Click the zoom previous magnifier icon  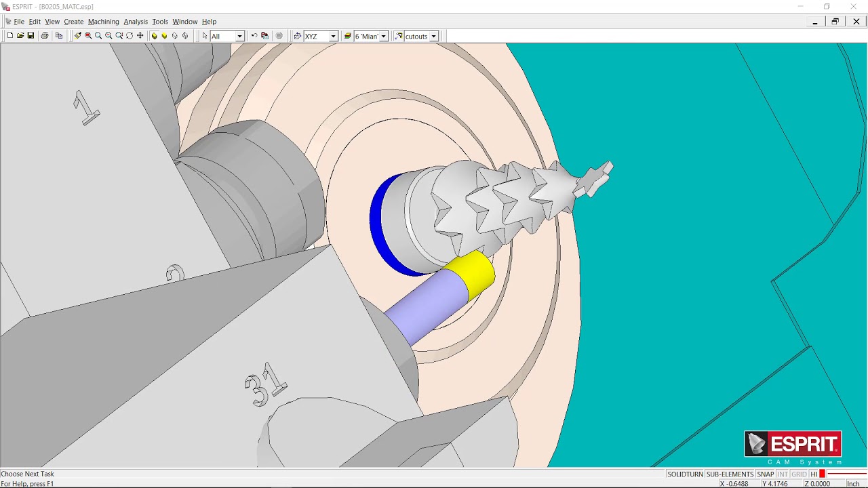pyautogui.click(x=119, y=36)
